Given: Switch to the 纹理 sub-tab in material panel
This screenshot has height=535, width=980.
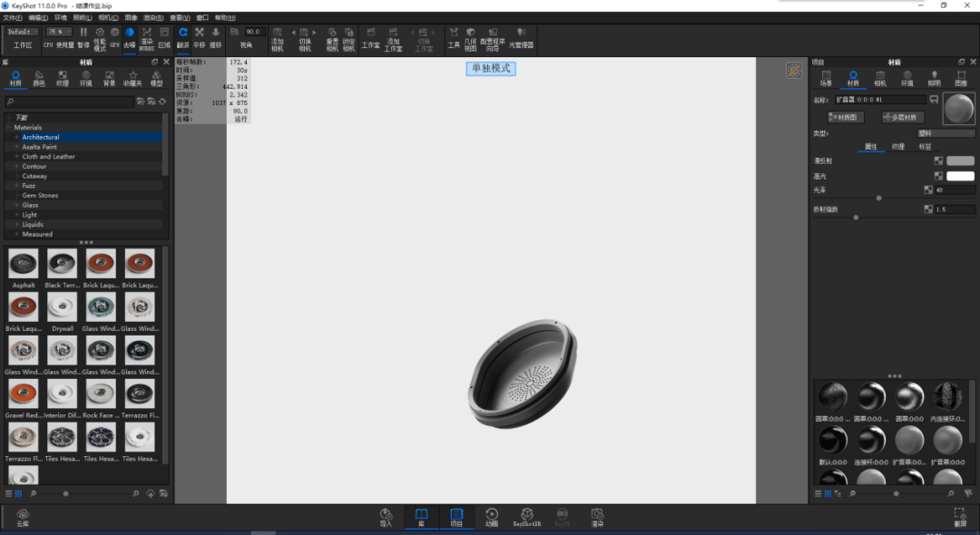Looking at the screenshot, I should [x=898, y=147].
